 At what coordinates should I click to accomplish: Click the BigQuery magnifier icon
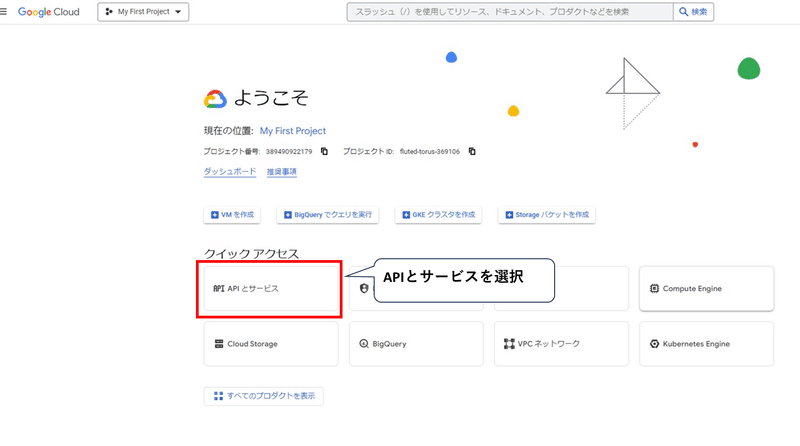click(x=364, y=343)
